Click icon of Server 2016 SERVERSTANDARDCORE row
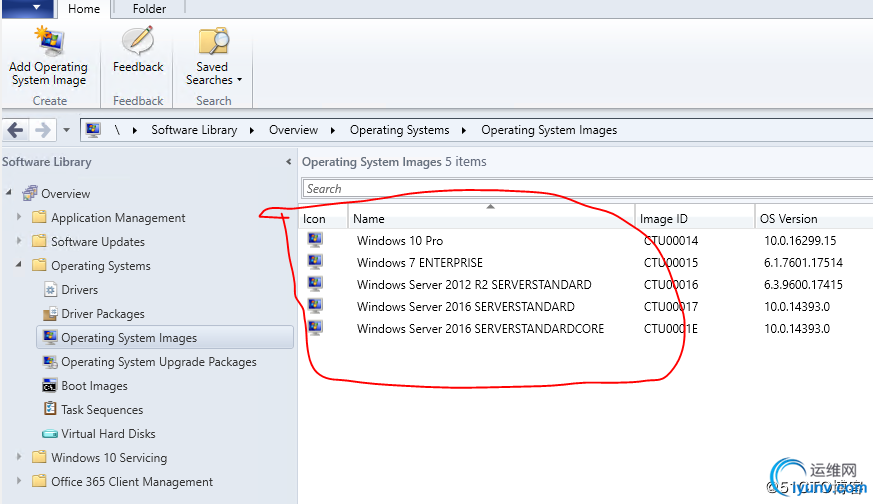Image resolution: width=873 pixels, height=504 pixels. click(315, 327)
